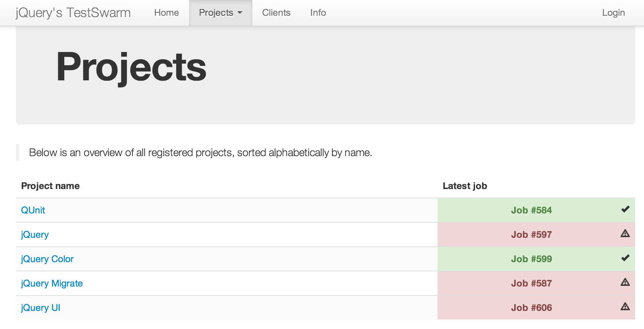Click the jQuery job warning triangle icon
644x329 pixels.
click(x=625, y=234)
